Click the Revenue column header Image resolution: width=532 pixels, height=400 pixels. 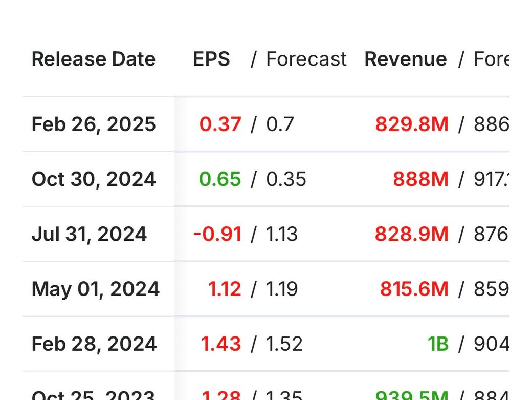click(x=405, y=59)
